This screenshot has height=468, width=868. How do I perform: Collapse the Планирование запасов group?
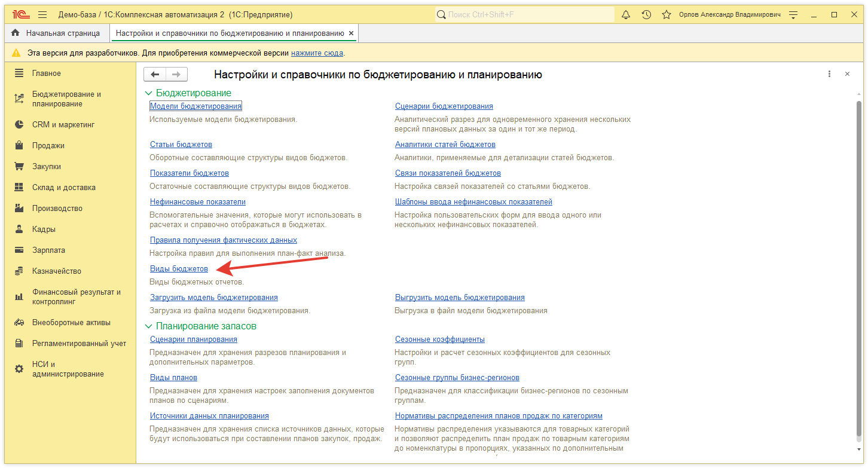tap(148, 326)
